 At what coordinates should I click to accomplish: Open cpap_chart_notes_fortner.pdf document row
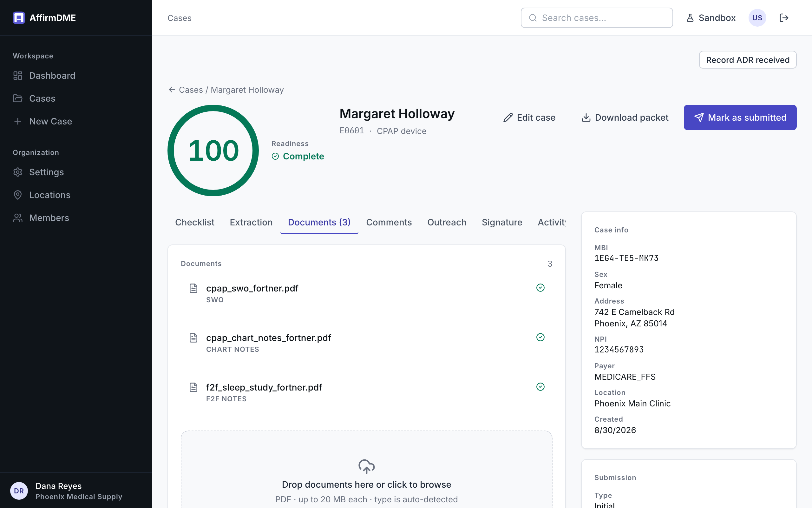coord(366,343)
